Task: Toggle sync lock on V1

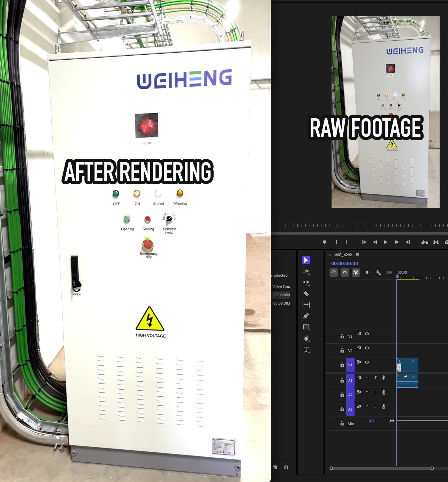Action: point(358,362)
